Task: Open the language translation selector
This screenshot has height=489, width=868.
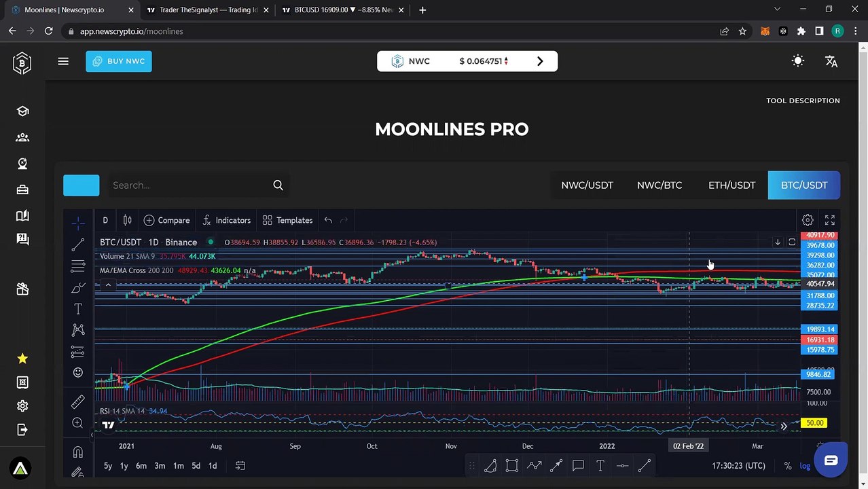Action: 831,61
